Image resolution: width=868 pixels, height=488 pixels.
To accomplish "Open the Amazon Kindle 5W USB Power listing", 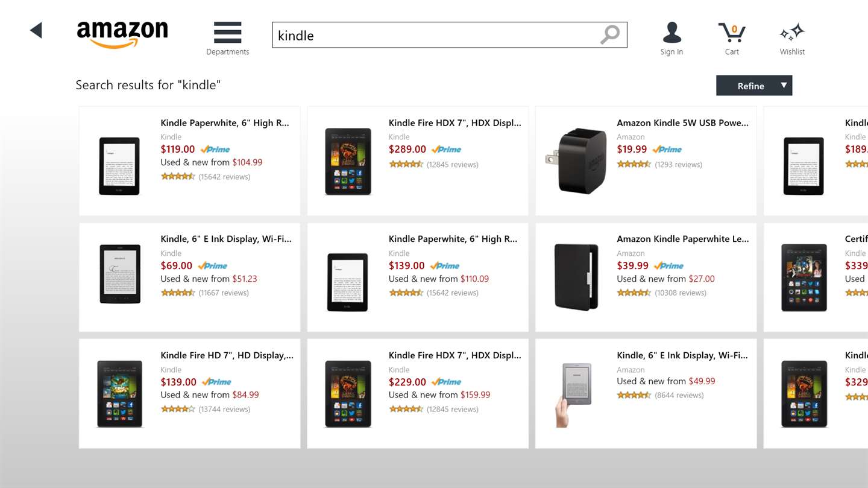I will (x=682, y=123).
